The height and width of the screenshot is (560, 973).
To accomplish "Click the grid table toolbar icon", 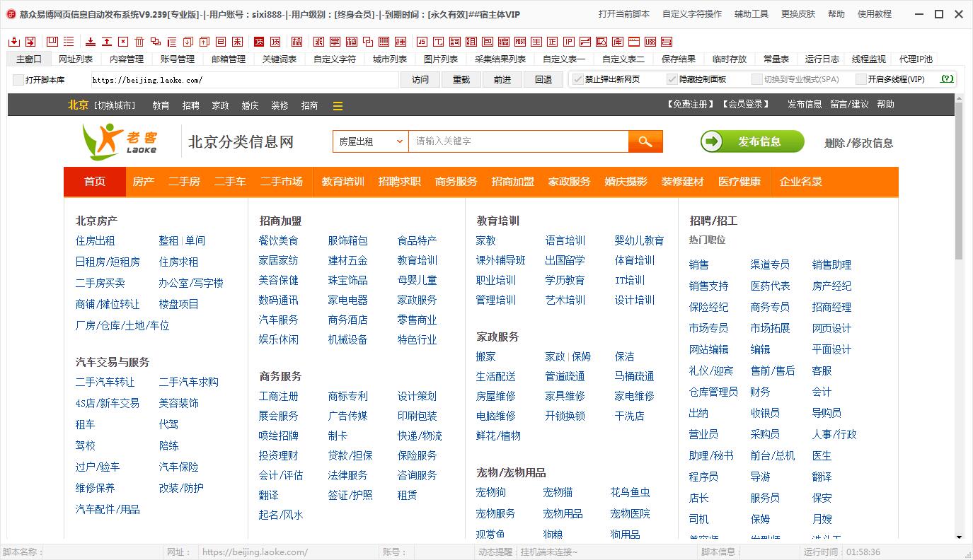I will [x=384, y=42].
